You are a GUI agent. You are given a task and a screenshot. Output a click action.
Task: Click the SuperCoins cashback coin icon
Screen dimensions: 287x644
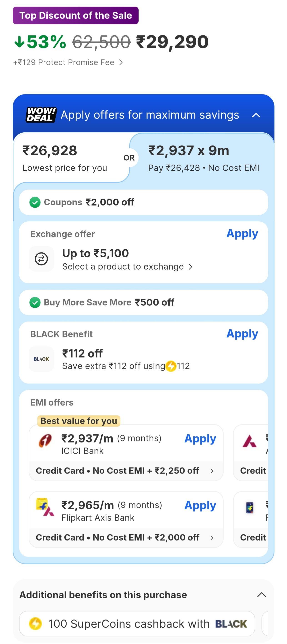(35, 624)
